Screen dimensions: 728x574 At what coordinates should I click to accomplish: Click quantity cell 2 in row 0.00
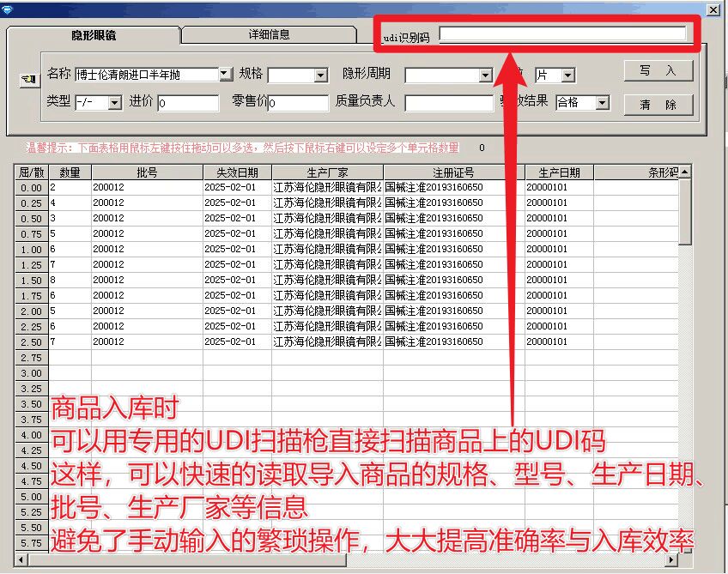point(70,187)
